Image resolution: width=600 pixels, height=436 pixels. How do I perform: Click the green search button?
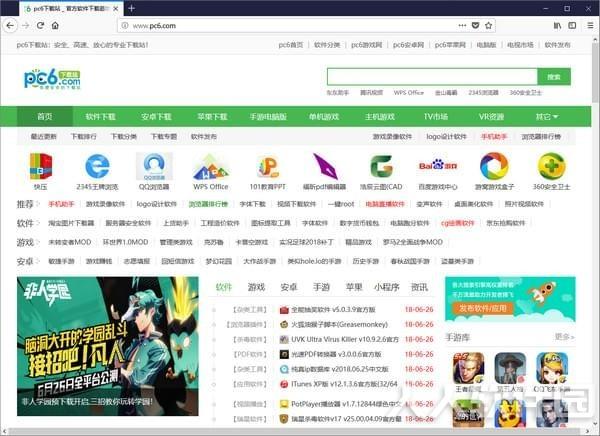(554, 77)
